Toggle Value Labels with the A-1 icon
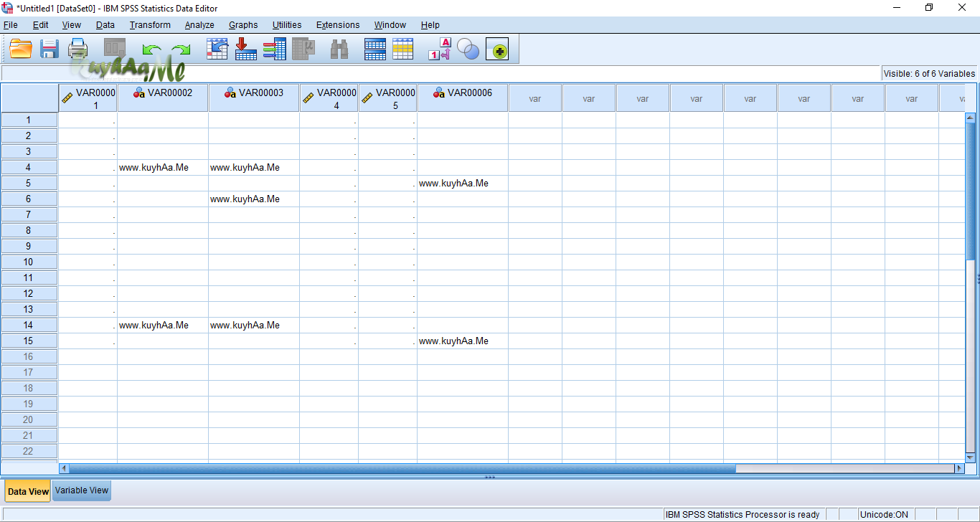 pos(440,49)
